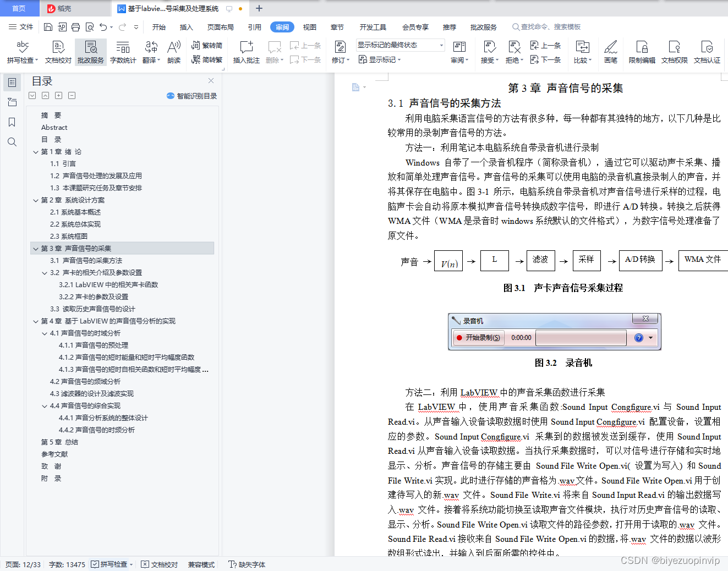Image resolution: width=728 pixels, height=571 pixels.
Task: Add a new document tab with plus
Action: pyautogui.click(x=259, y=8)
